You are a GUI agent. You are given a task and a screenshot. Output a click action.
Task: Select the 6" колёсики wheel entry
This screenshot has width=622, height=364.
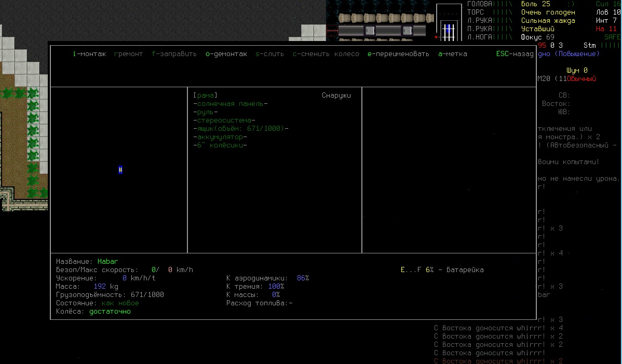coord(220,145)
